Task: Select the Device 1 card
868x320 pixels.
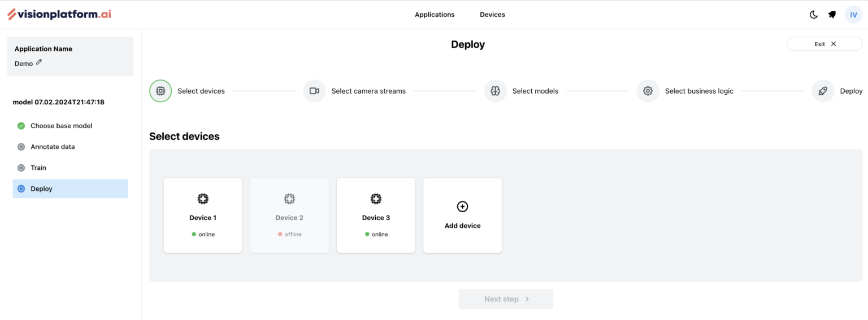Action: [x=203, y=216]
